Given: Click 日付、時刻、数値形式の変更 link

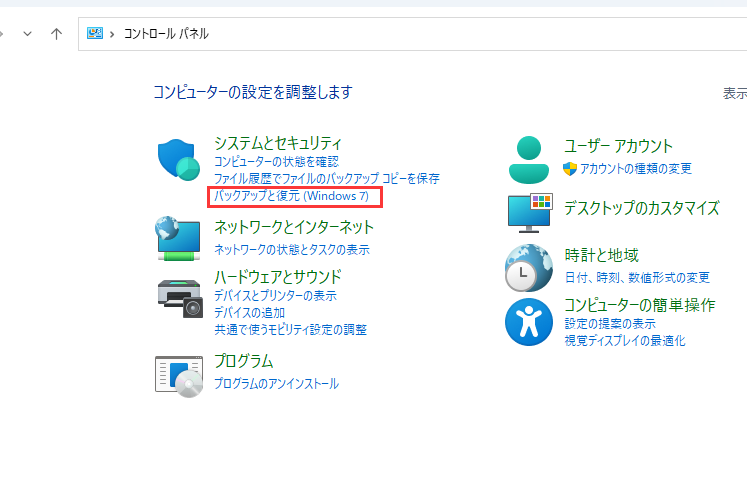Looking at the screenshot, I should coord(637,277).
